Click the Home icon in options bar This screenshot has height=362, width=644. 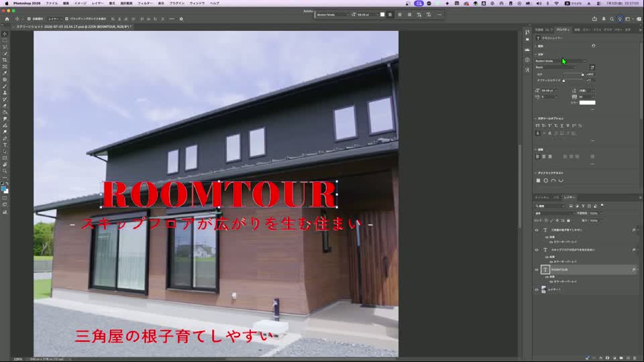tap(7, 19)
